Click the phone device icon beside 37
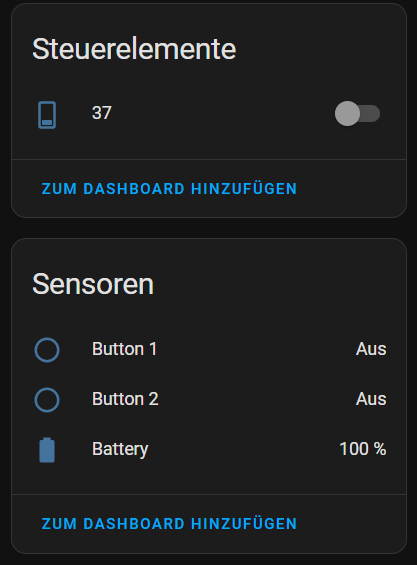The image size is (417, 565). [47, 115]
